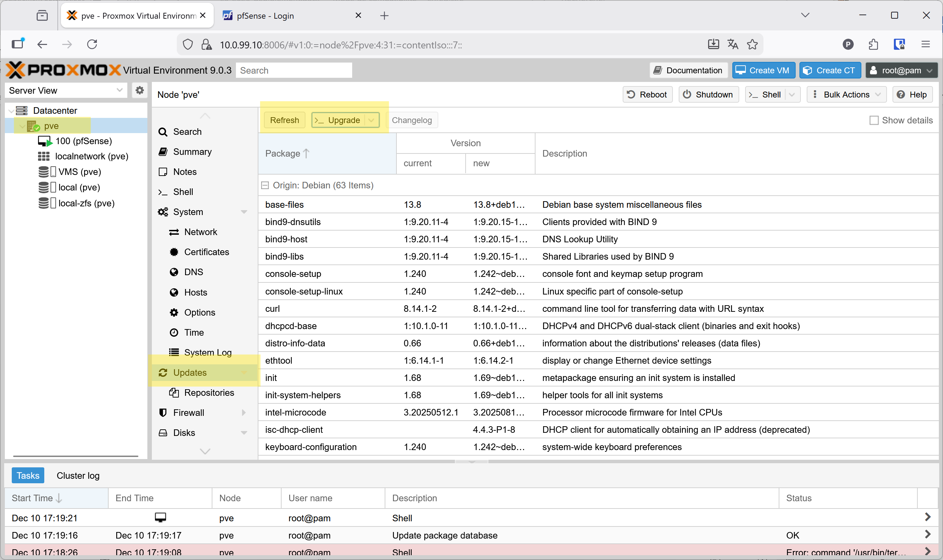The width and height of the screenshot is (943, 560).
Task: Click the browser reload page icon
Action: click(92, 45)
